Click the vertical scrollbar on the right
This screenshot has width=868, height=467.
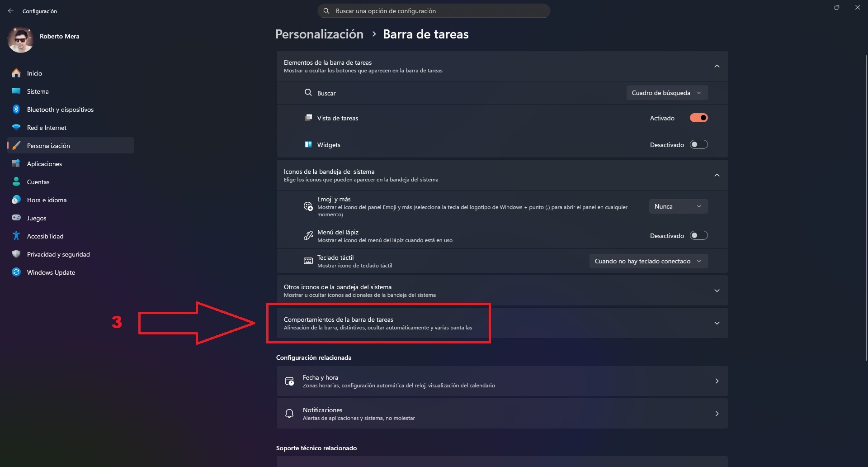[x=866, y=204]
